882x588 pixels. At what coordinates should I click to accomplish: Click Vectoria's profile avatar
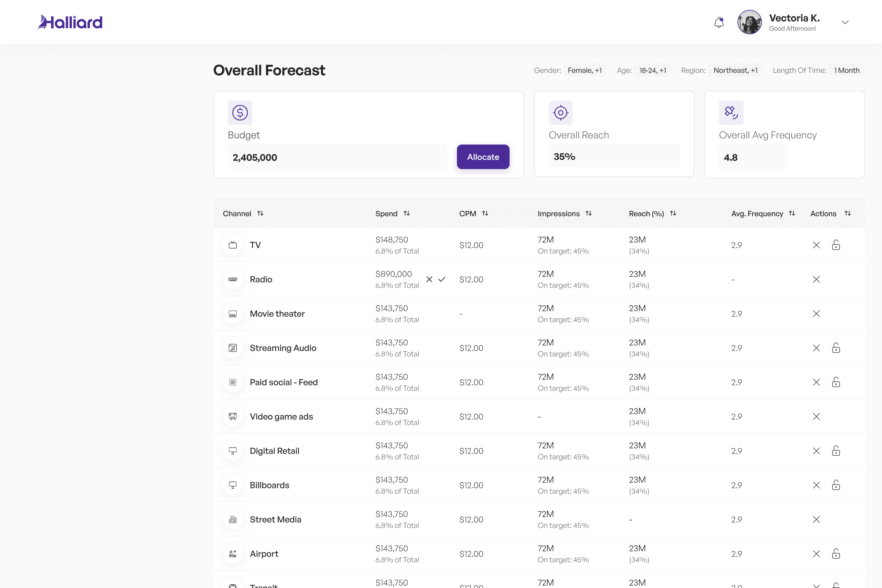point(749,22)
